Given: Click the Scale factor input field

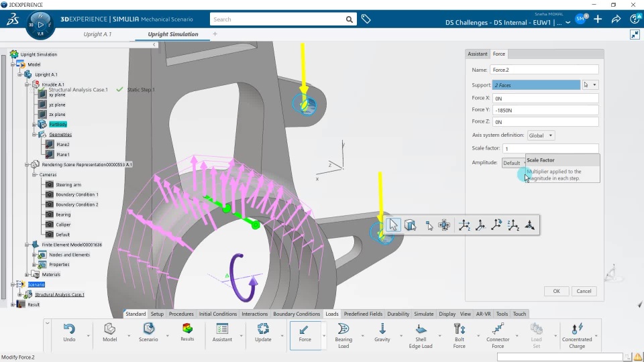Looking at the screenshot, I should (550, 149).
